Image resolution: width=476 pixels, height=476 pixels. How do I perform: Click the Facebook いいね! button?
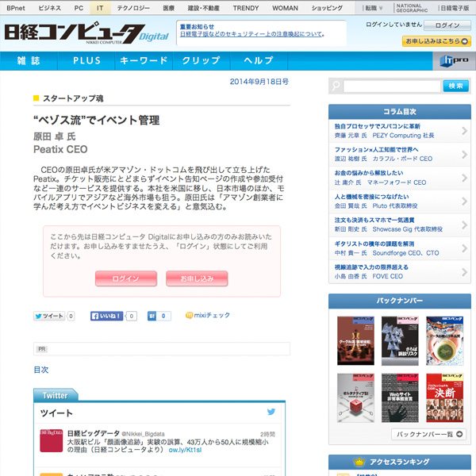(x=107, y=316)
